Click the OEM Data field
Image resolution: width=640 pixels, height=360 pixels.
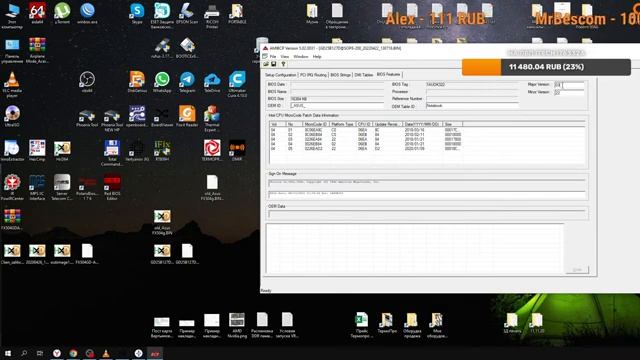click(427, 214)
